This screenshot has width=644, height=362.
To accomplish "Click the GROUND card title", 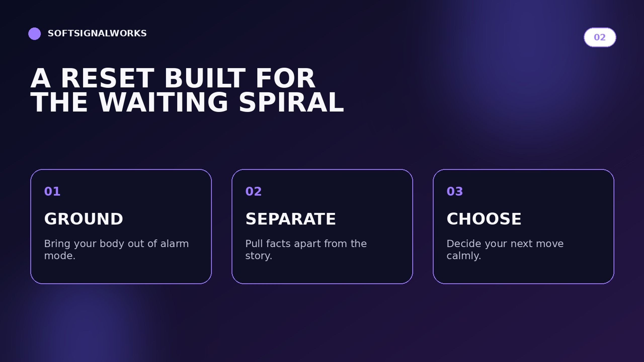I will point(84,219).
